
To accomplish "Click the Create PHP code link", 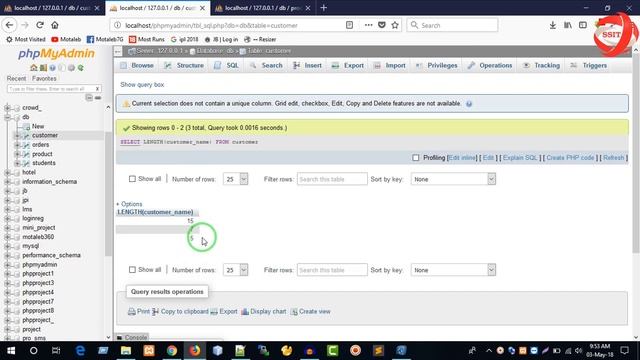I will [570, 158].
